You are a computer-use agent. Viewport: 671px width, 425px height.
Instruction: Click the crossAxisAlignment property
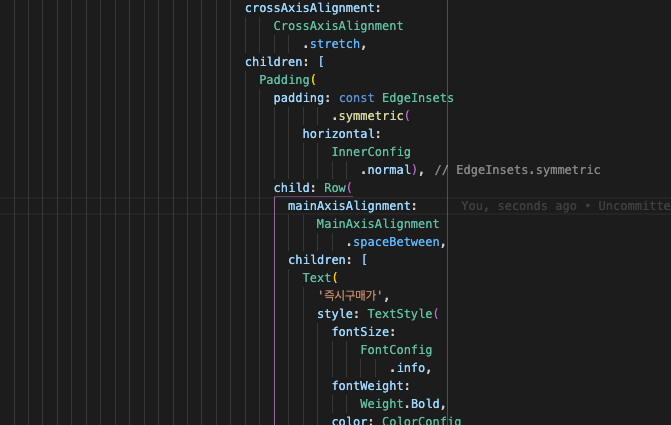coord(313,8)
